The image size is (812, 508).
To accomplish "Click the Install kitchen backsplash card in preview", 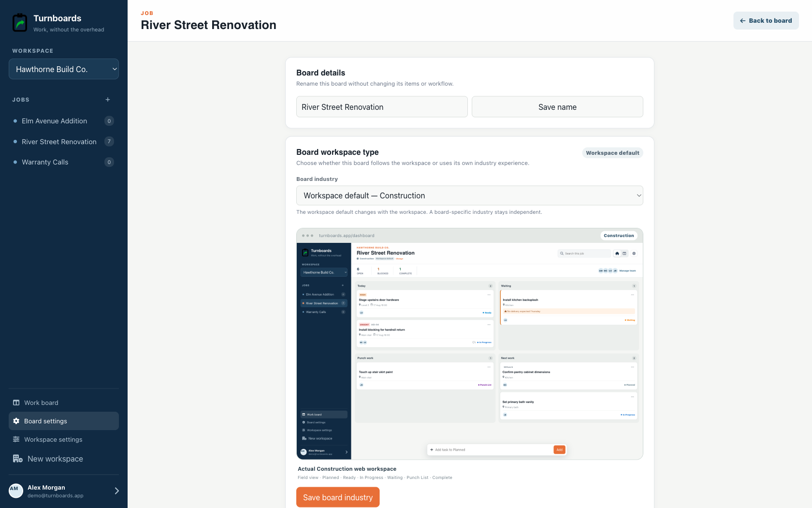I will coord(568,307).
